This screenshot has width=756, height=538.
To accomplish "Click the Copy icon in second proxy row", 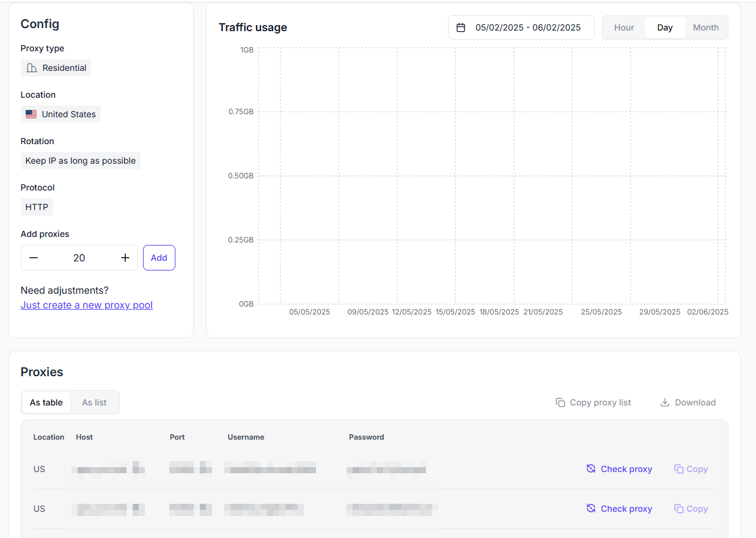I will [x=678, y=509].
